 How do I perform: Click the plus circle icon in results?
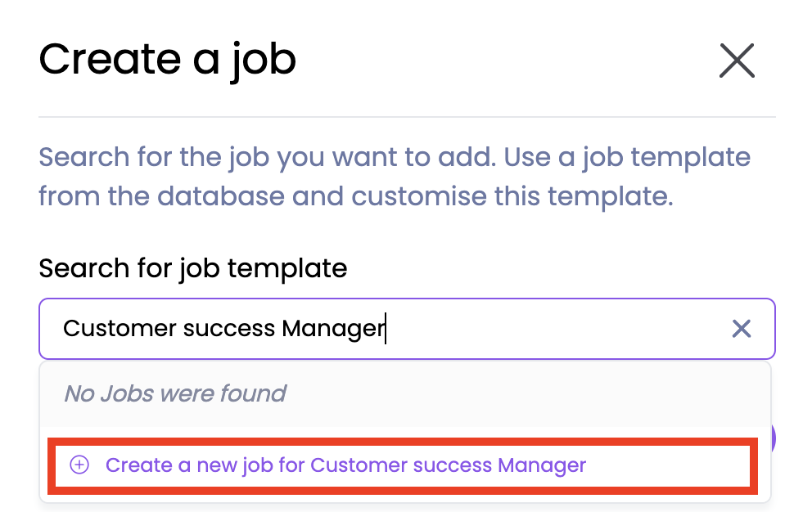click(79, 465)
